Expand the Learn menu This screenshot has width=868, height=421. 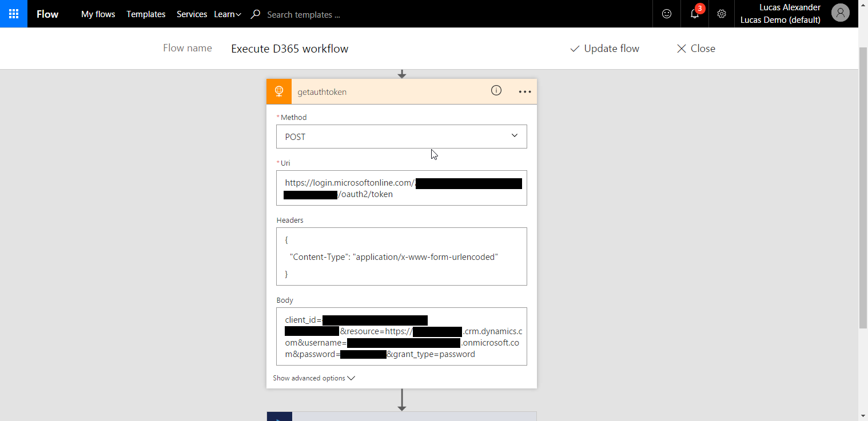point(228,14)
